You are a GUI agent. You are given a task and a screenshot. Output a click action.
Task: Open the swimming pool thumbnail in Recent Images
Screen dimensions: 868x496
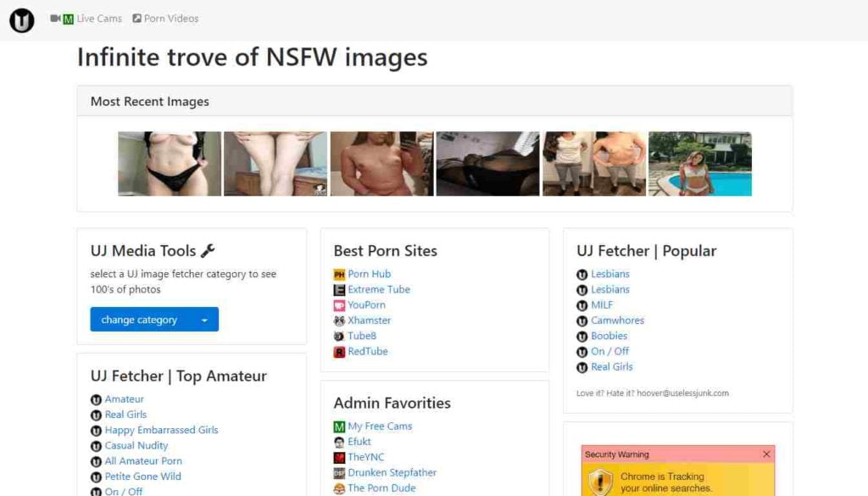click(700, 164)
